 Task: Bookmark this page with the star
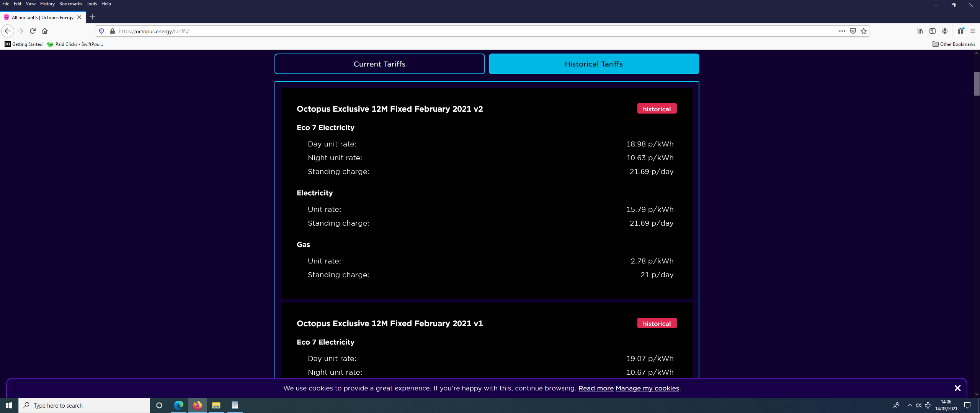click(864, 31)
